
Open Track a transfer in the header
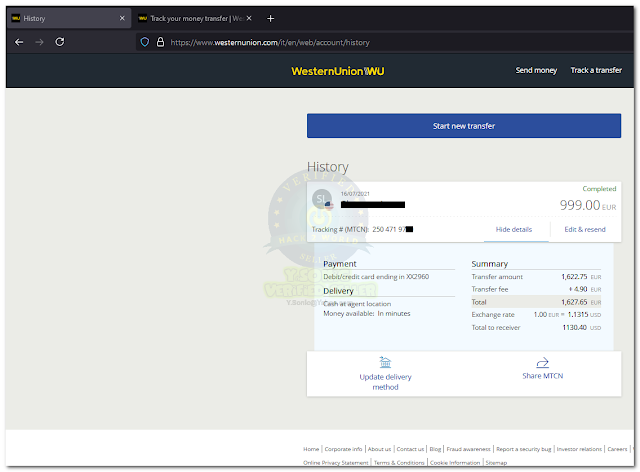(x=596, y=70)
